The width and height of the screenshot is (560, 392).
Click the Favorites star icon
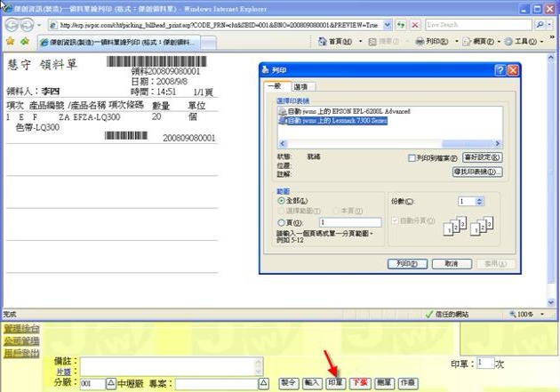coord(10,41)
